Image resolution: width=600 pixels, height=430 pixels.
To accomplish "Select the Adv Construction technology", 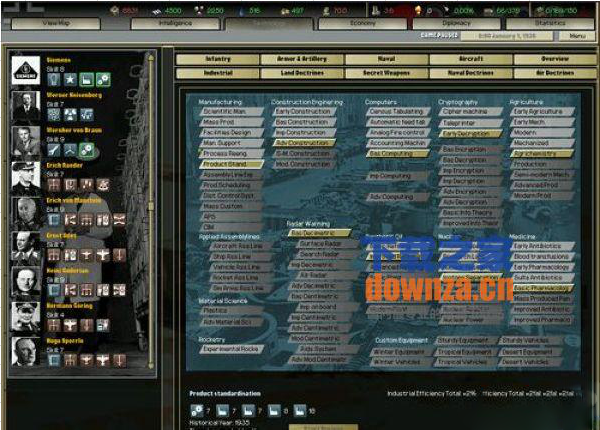I will click(x=304, y=143).
